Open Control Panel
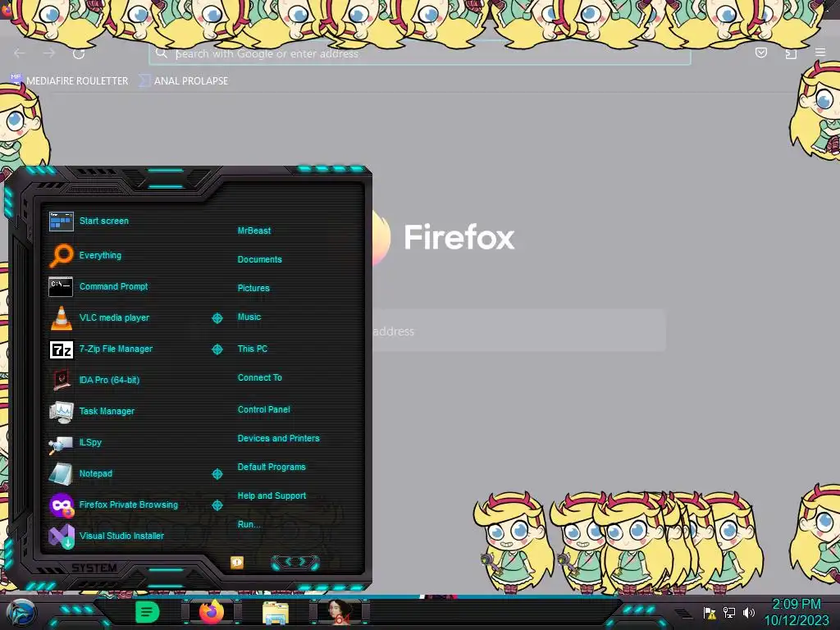 point(263,409)
